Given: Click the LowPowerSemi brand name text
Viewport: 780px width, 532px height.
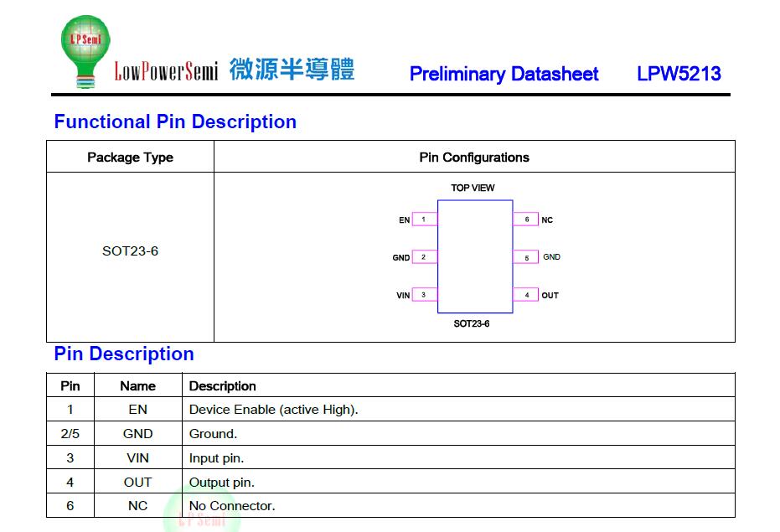Looking at the screenshot, I should (x=166, y=71).
